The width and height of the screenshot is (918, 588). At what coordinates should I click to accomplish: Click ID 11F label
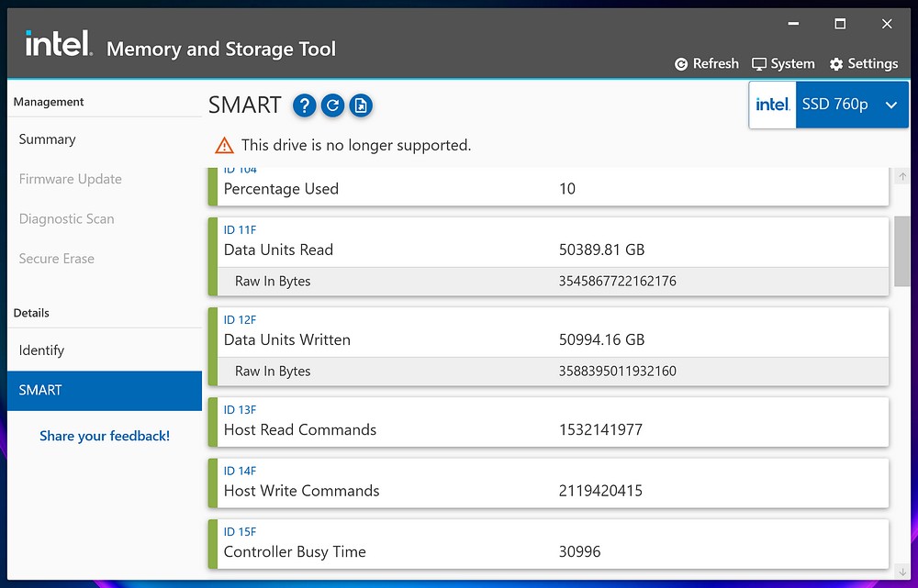pos(240,230)
